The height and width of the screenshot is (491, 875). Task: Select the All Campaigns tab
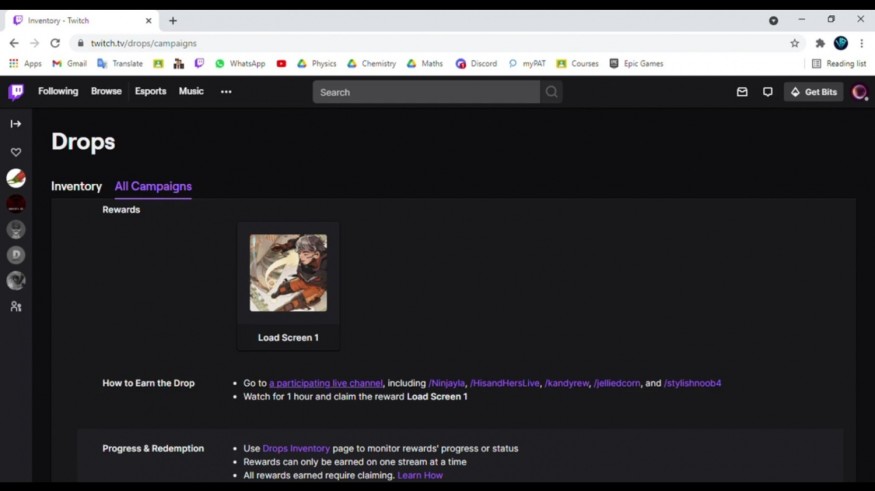click(x=153, y=186)
